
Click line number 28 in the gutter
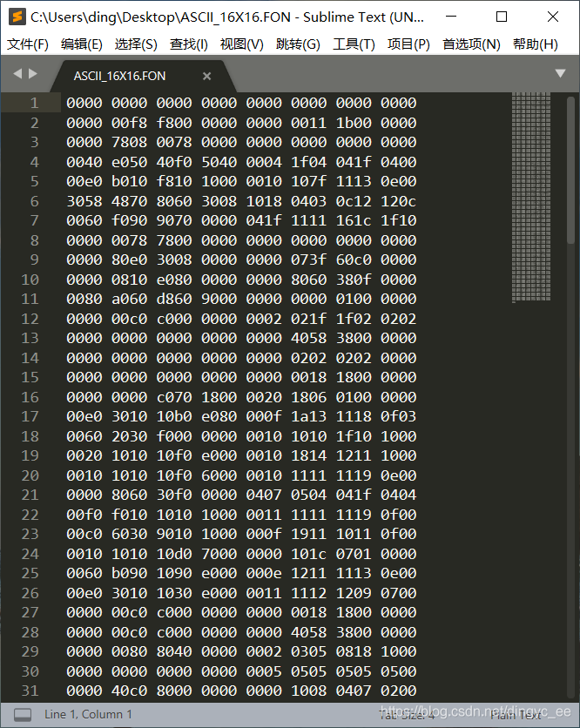point(30,632)
